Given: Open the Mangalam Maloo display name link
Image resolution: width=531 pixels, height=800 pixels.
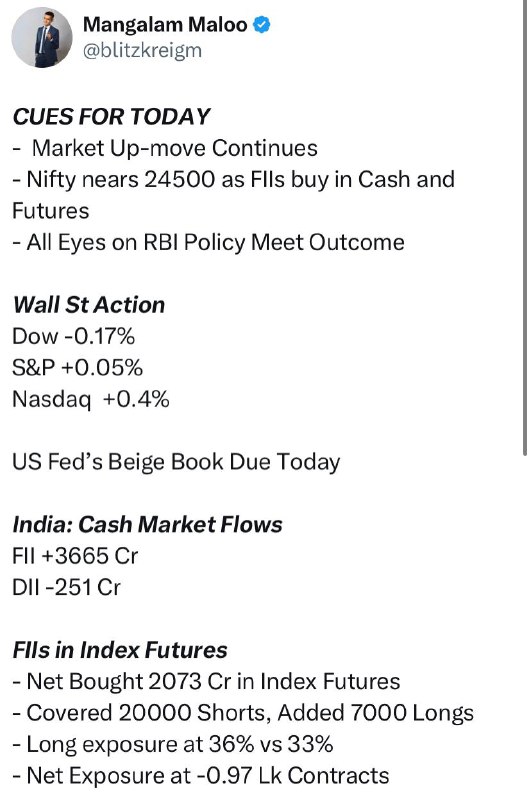Looking at the screenshot, I should click(165, 24).
